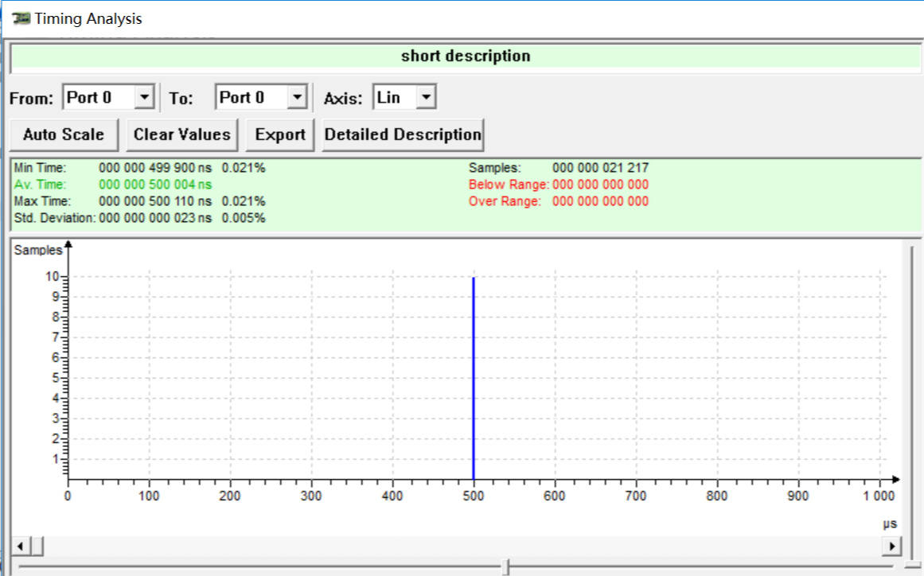Expand the Axis Lin dropdown
Viewport: 924px width, 576px height.
click(426, 97)
